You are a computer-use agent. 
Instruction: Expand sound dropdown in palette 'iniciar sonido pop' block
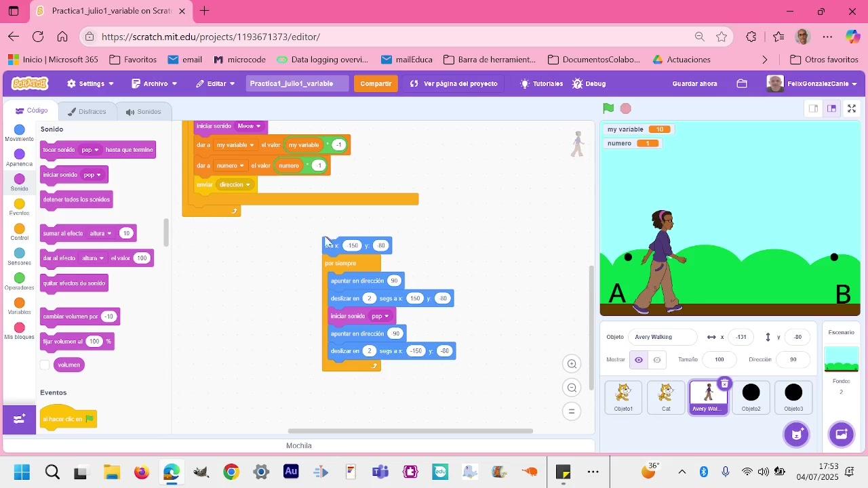click(x=93, y=175)
